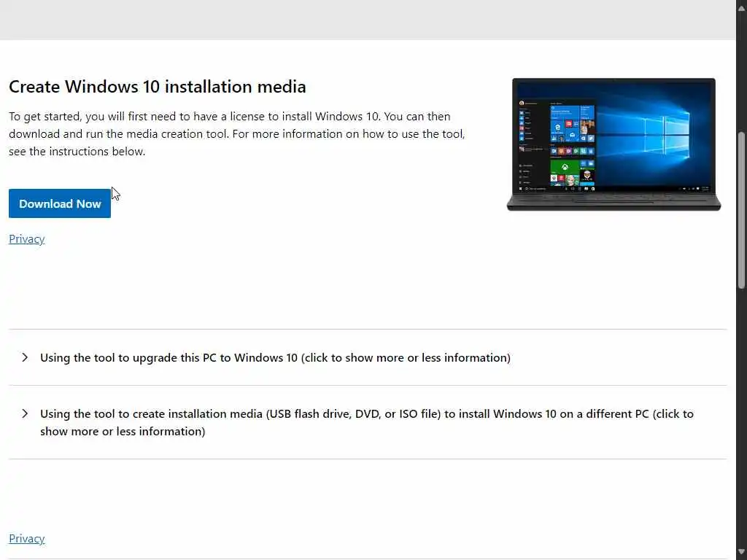The height and width of the screenshot is (560, 747).
Task: Open the Privacy link at page bottom
Action: [27, 539]
